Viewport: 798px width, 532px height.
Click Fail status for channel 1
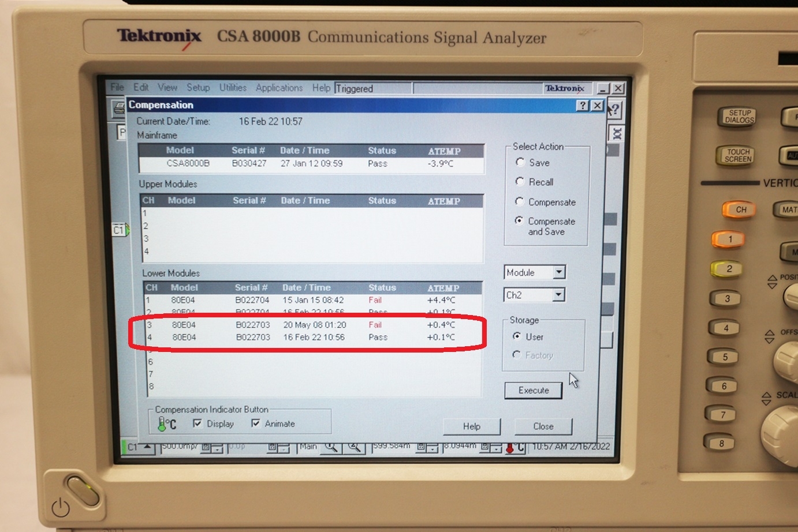tap(375, 300)
